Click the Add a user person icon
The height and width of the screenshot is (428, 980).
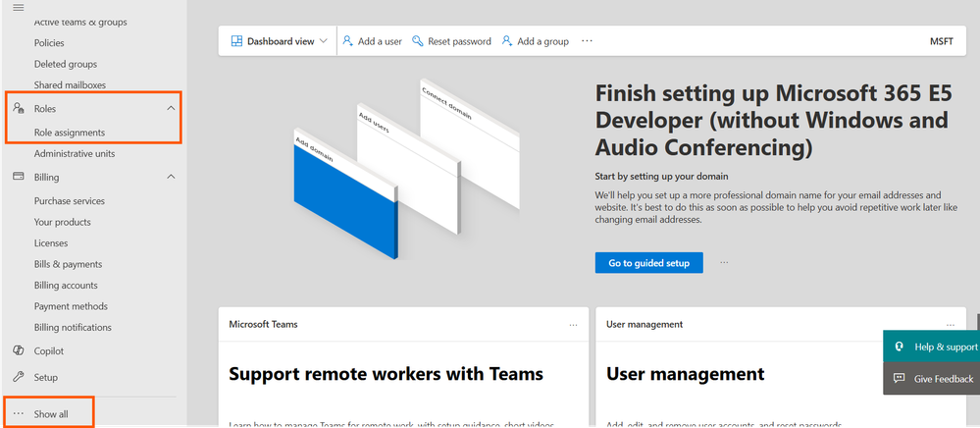click(348, 41)
